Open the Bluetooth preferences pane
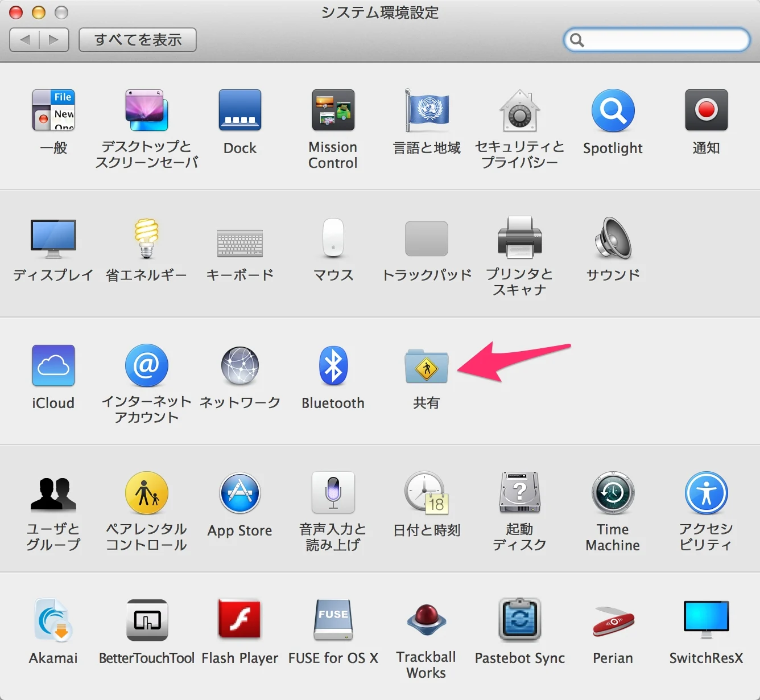 pos(333,365)
